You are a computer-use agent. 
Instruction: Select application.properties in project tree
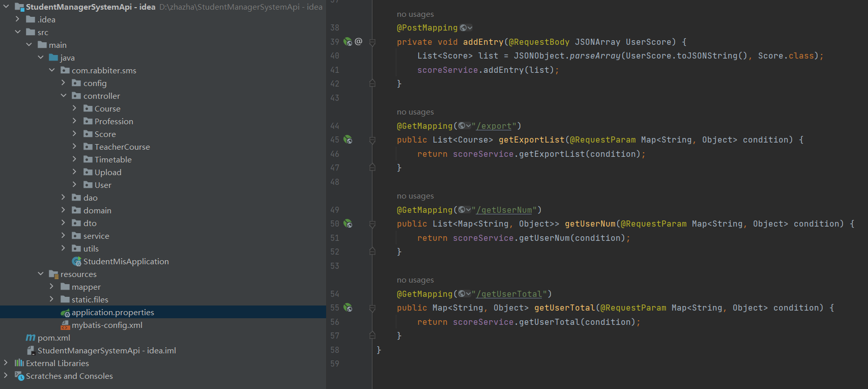(x=112, y=312)
